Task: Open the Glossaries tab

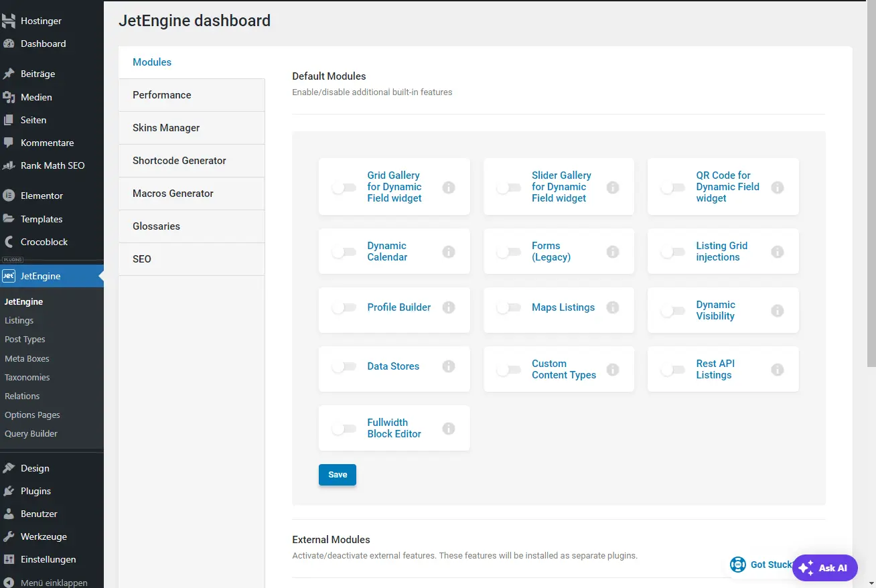Action: tap(192, 226)
